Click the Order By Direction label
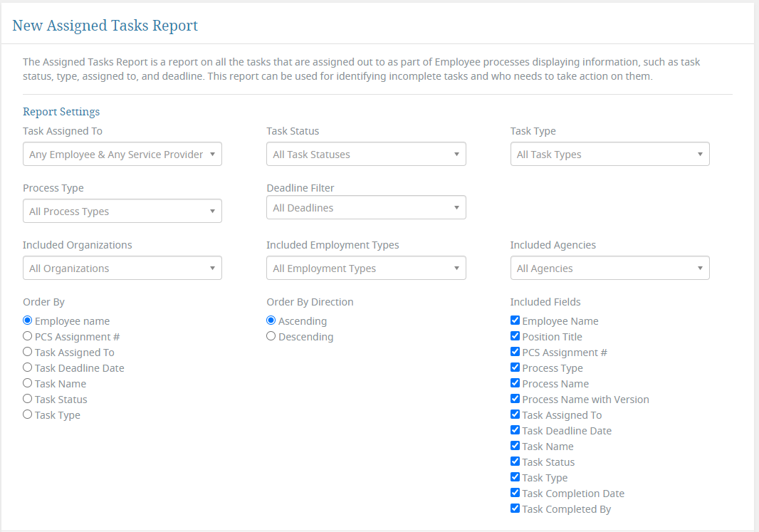The image size is (759, 532). (x=310, y=302)
